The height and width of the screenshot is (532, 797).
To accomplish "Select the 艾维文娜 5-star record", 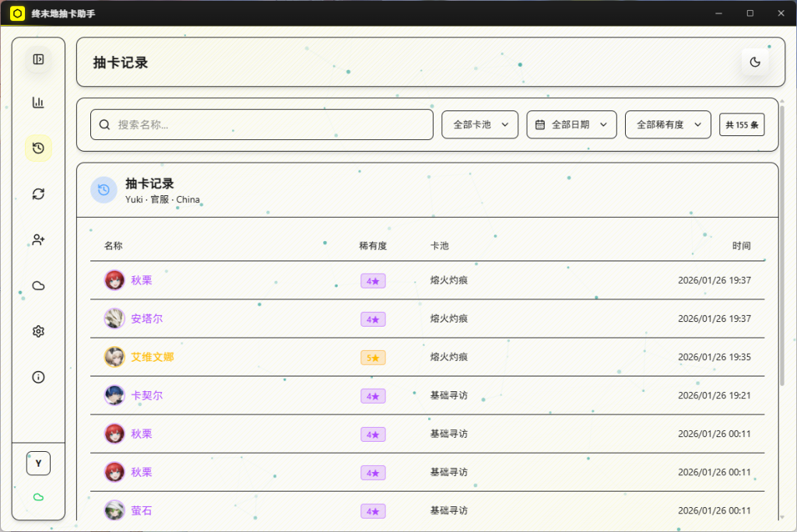I will 153,357.
